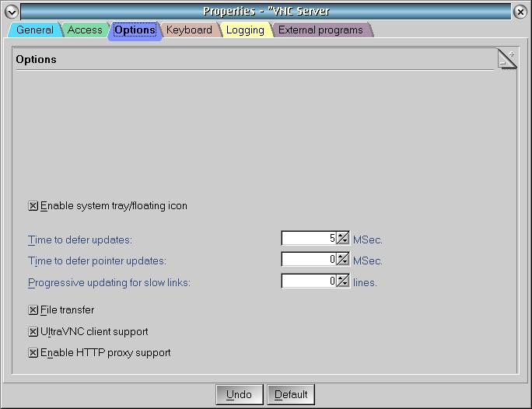This screenshot has width=532, height=409.
Task: Select the Options tab
Action: (135, 30)
